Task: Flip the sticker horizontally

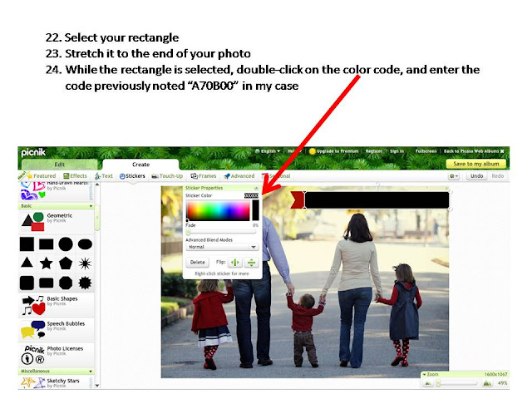Action: click(x=234, y=263)
